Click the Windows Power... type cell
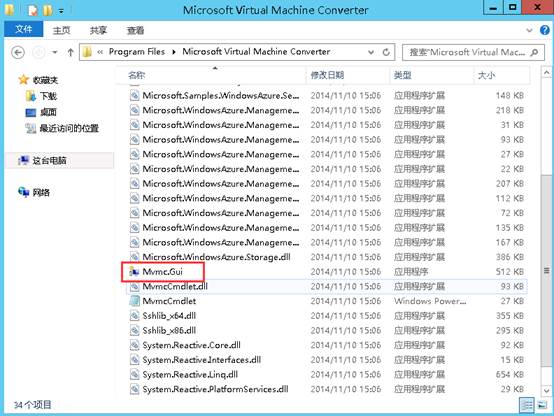The height and width of the screenshot is (416, 554). 430,301
